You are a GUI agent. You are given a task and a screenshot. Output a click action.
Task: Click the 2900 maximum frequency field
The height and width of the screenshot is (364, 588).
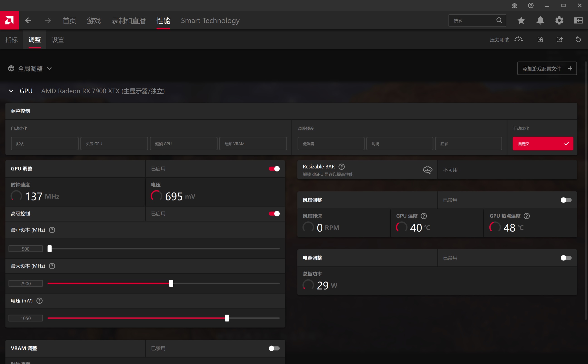tap(26, 283)
